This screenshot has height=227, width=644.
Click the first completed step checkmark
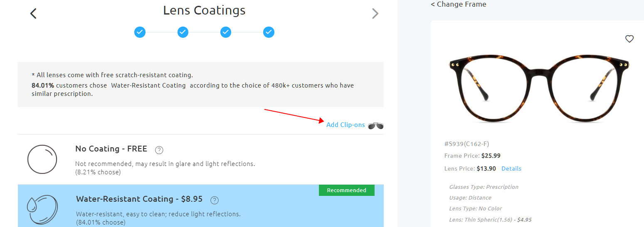(x=140, y=32)
